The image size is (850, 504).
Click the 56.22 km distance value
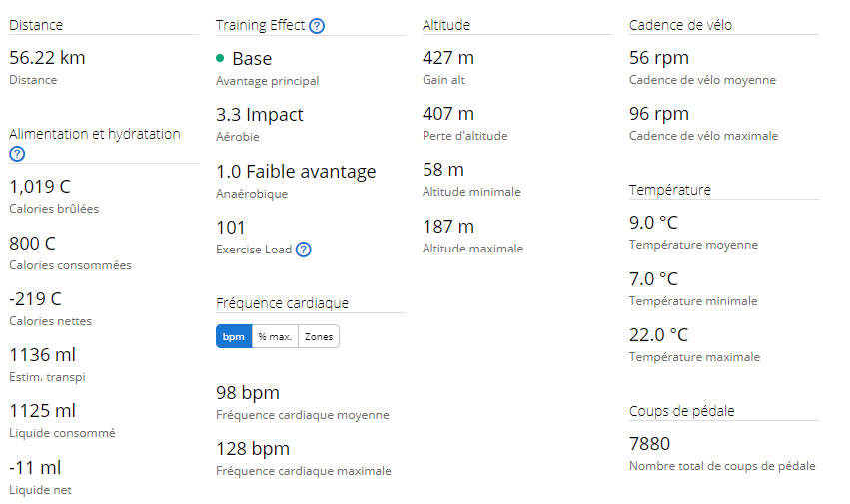point(47,58)
